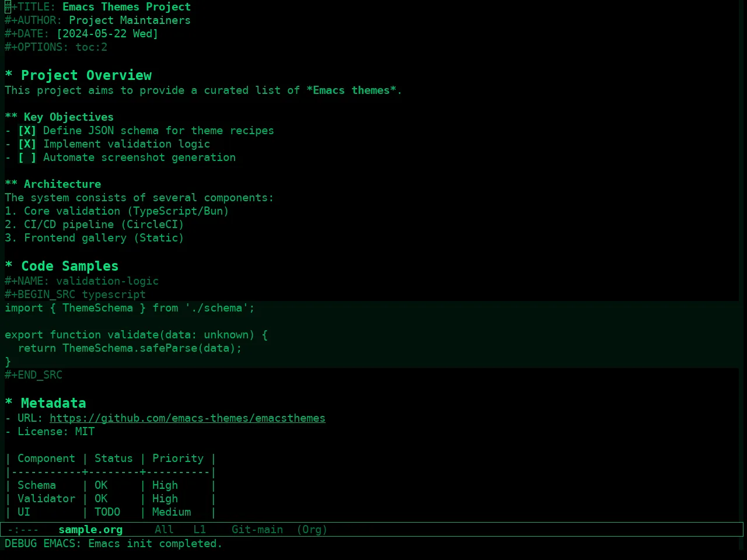Click the 'TODO' status cell
747x560 pixels.
[x=107, y=512]
